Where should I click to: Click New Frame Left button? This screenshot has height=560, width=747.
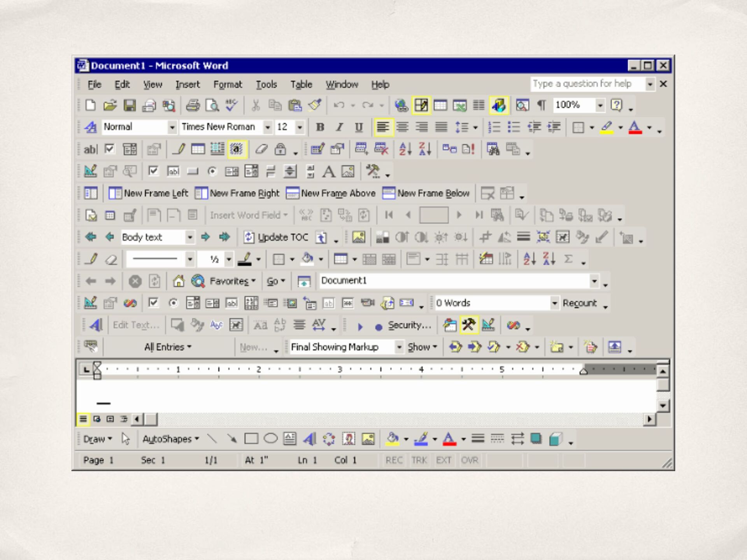(x=148, y=193)
